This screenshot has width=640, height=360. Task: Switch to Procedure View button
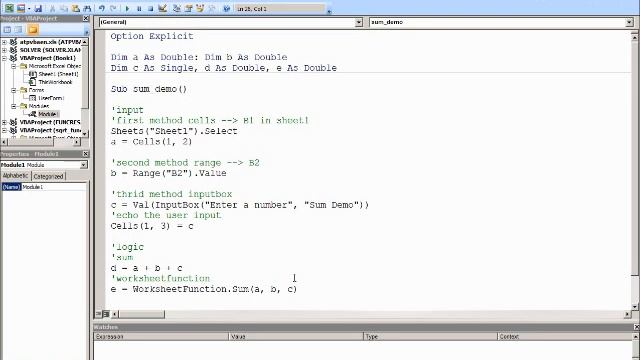98,314
